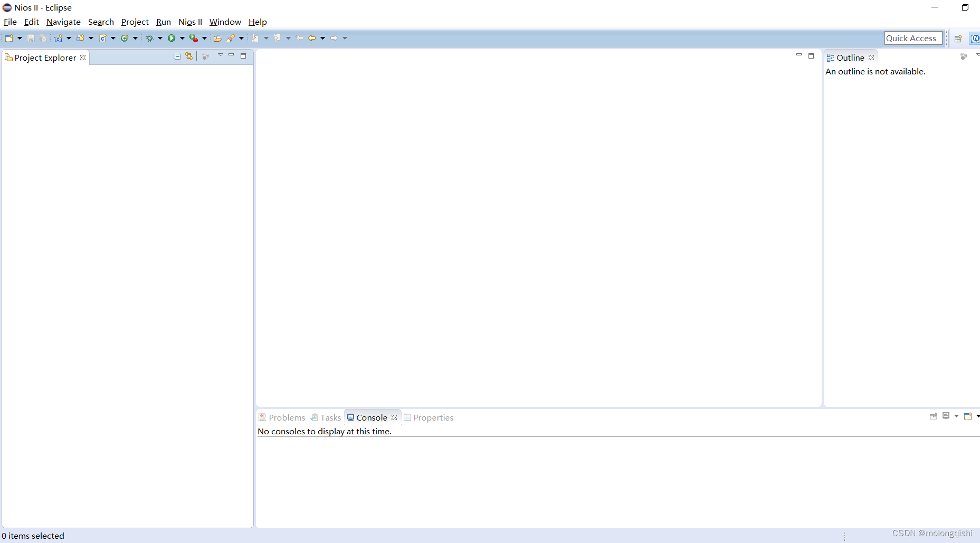This screenshot has width=980, height=543.
Task: Select the Nios II perspective button
Action: click(x=975, y=38)
